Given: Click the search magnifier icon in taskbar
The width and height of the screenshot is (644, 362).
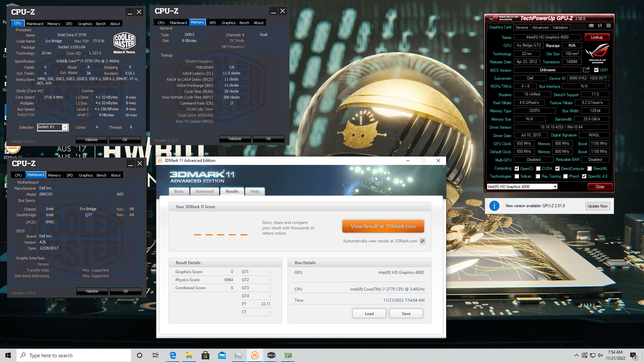Looking at the screenshot, I should (x=23, y=355).
